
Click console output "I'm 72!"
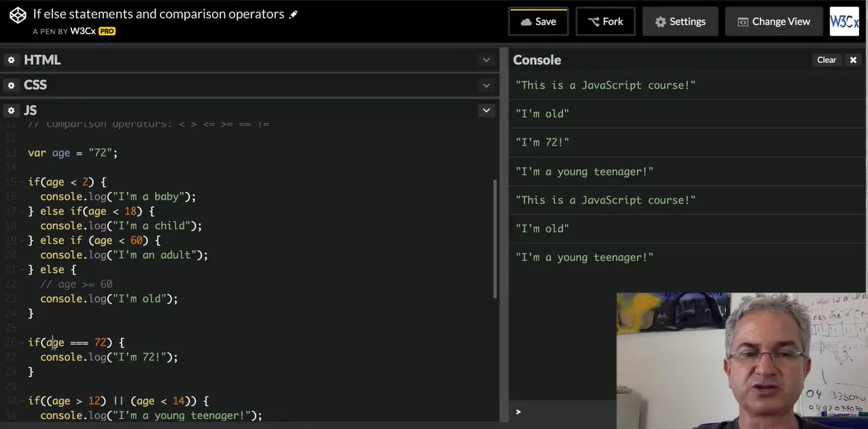click(542, 143)
